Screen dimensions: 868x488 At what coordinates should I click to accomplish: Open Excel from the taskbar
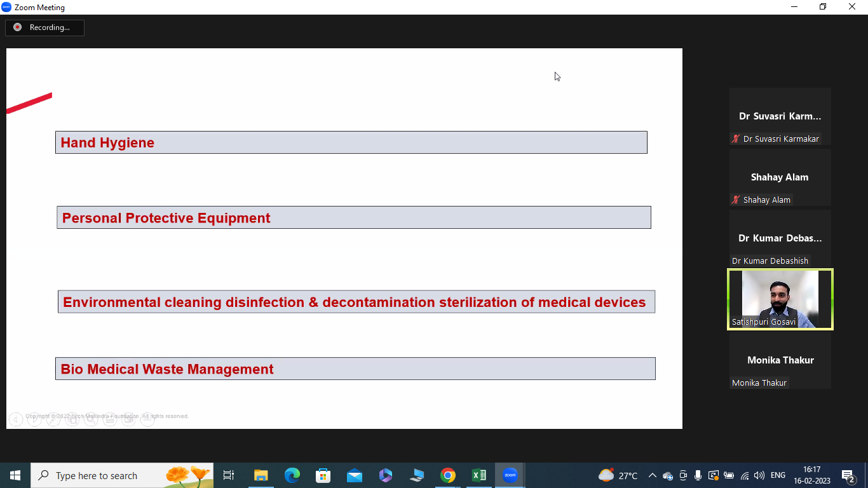click(478, 475)
